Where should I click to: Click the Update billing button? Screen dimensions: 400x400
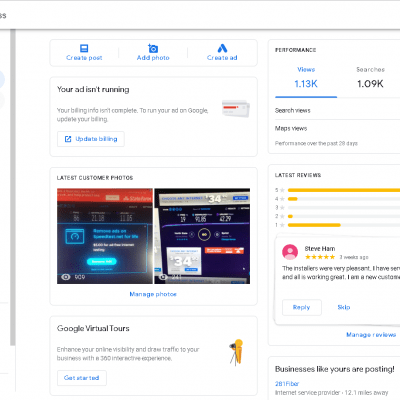[x=91, y=139]
